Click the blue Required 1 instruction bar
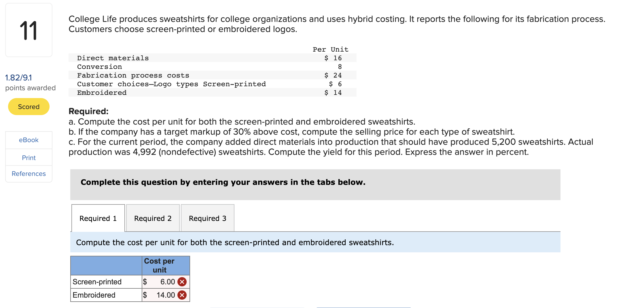Viewport: 644px width, 308px height. (x=235, y=242)
